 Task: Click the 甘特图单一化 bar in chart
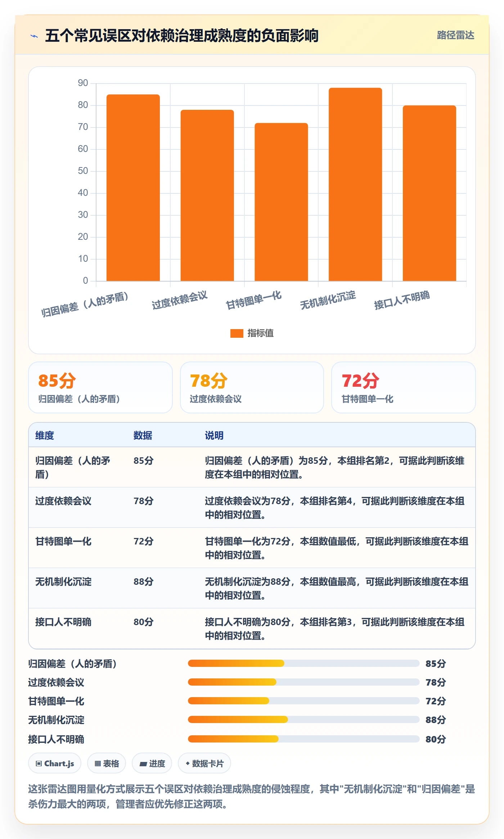(281, 202)
